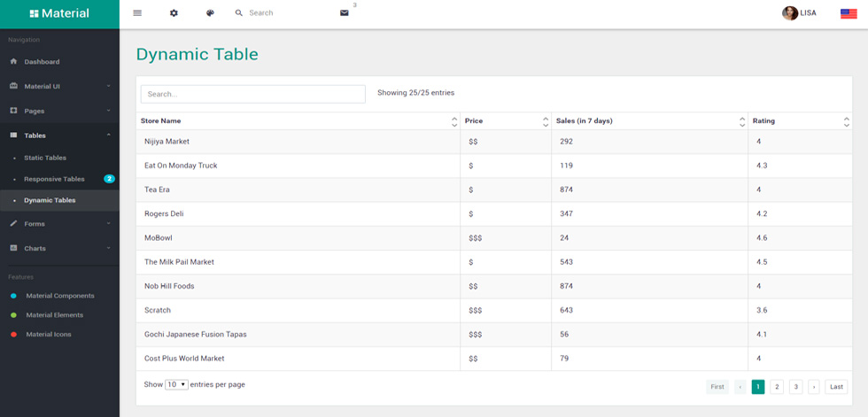Viewport: 868px width, 417px height.
Task: Click the Rogers Deli row name
Action: (164, 214)
